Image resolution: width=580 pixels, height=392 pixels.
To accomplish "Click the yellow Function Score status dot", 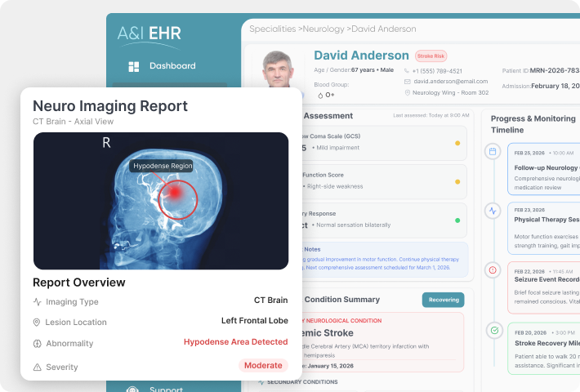I will click(457, 181).
